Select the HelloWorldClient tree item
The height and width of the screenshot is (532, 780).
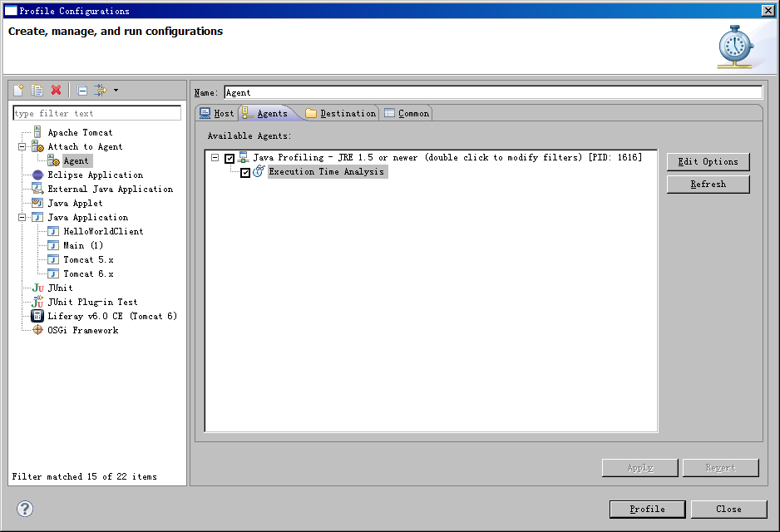tap(103, 231)
